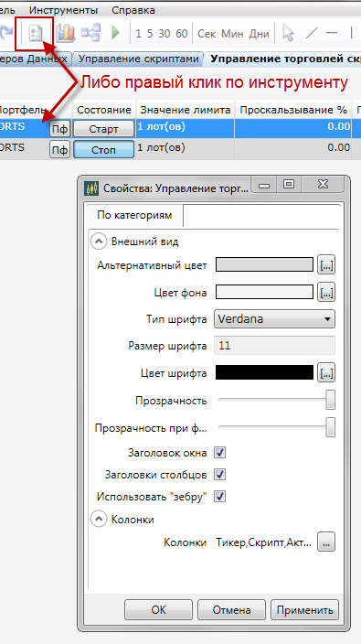Collapse the Внешний вид section
361x644 pixels.
point(98,241)
